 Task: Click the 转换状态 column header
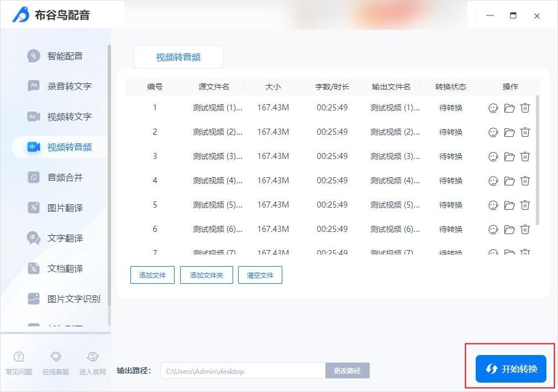(x=450, y=87)
